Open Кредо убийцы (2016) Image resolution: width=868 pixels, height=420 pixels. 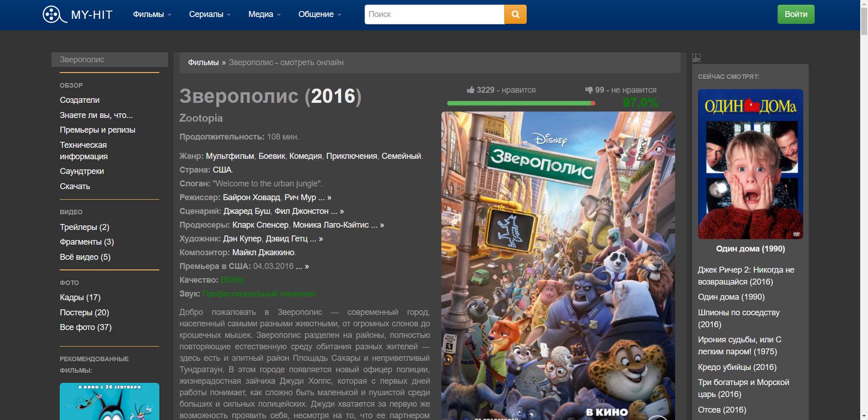(737, 367)
